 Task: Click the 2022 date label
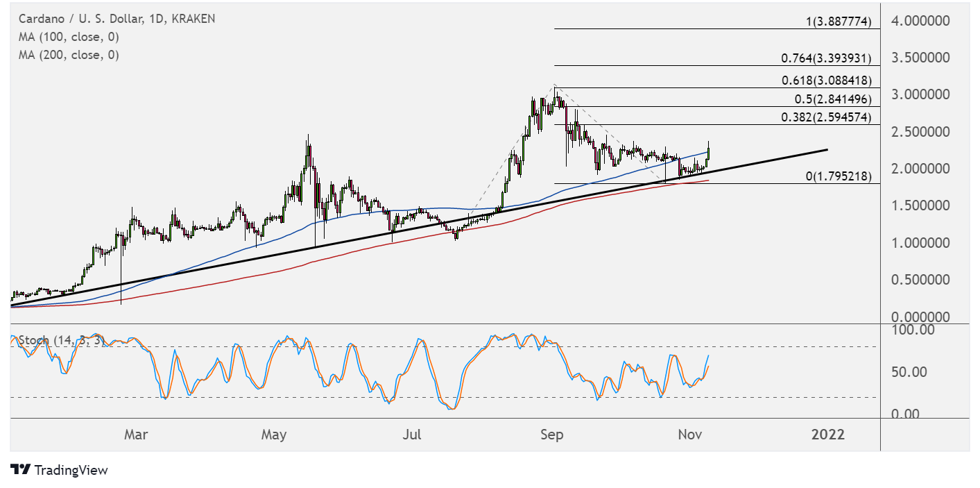[828, 435]
